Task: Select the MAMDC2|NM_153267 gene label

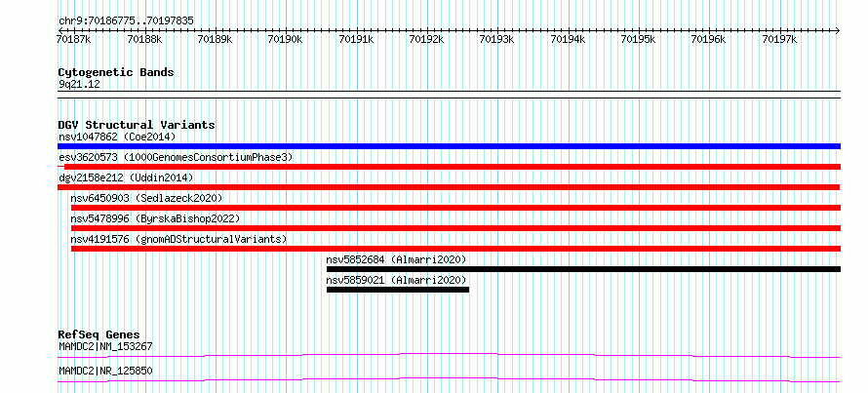Action: 105,347
